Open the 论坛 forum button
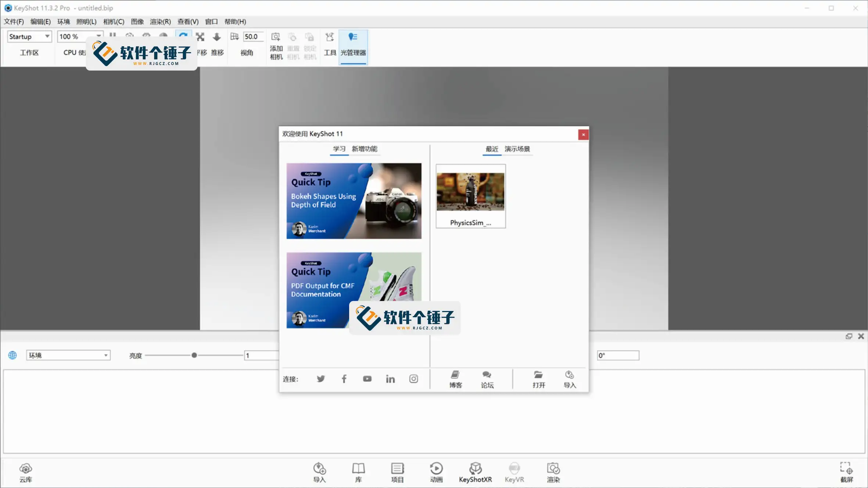The width and height of the screenshot is (868, 488). pos(487,379)
